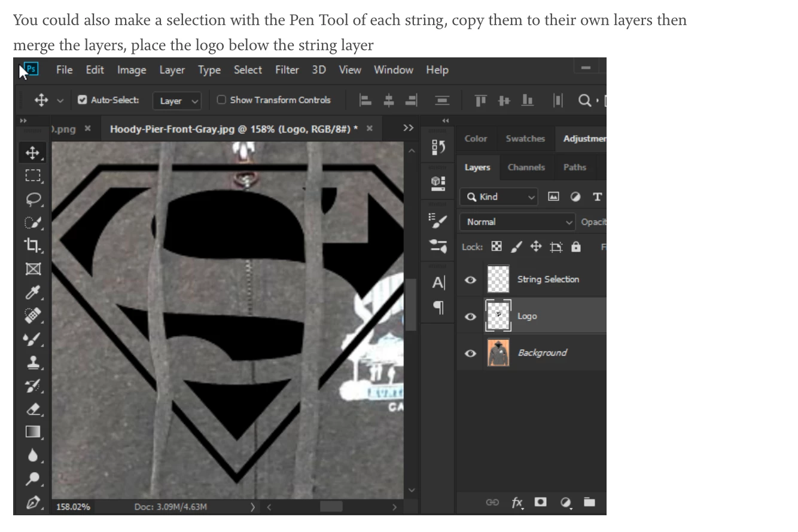Align right edges button
The image size is (798, 532).
click(x=410, y=100)
